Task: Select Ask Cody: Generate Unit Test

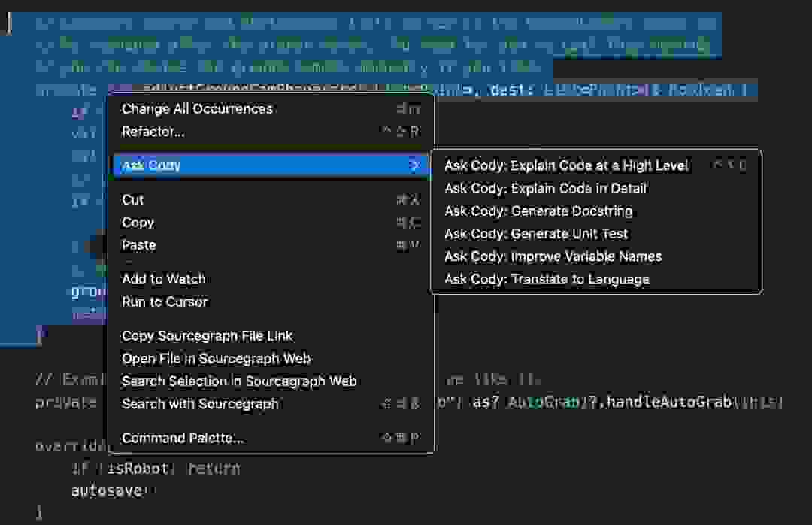Action: 596,234
